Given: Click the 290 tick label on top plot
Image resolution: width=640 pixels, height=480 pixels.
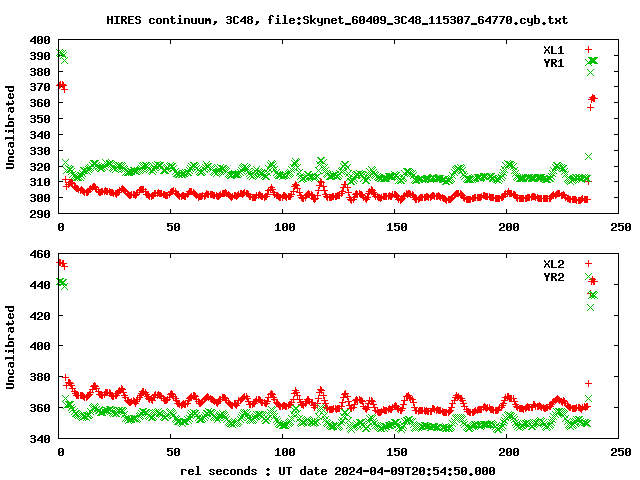Looking at the screenshot, I should pyautogui.click(x=40, y=214).
